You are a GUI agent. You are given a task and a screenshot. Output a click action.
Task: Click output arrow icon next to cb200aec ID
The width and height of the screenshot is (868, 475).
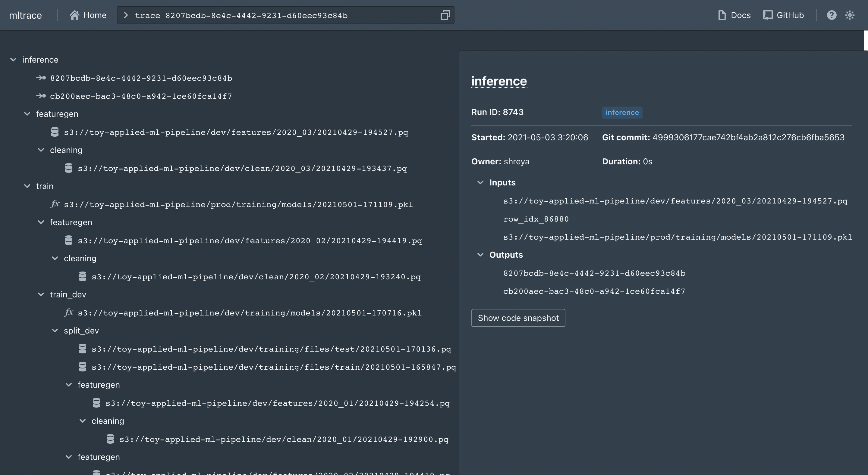point(41,96)
